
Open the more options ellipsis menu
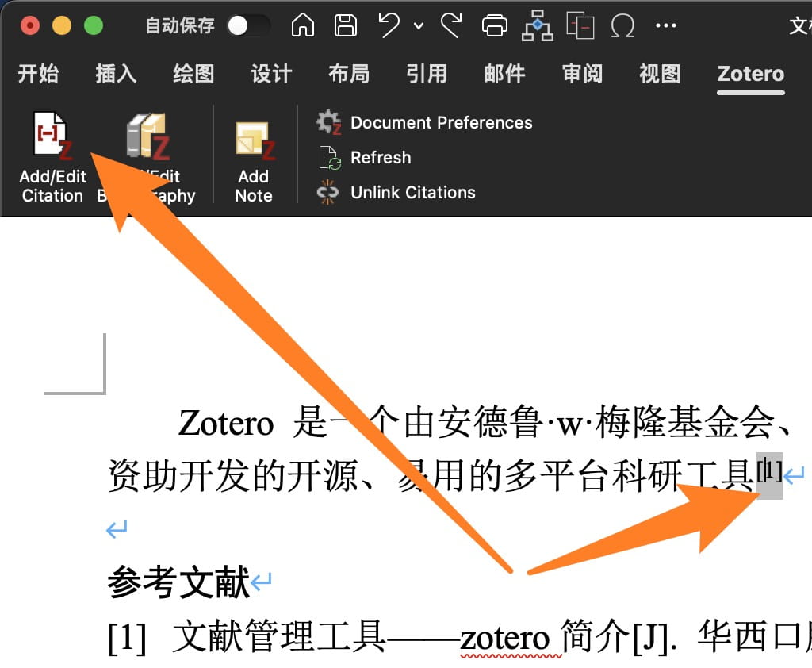coord(665,26)
